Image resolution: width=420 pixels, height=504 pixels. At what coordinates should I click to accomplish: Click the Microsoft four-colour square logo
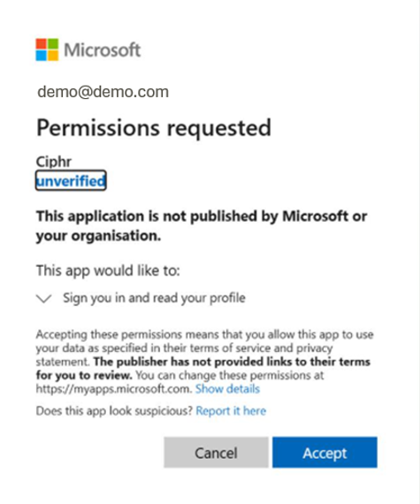coord(47,50)
